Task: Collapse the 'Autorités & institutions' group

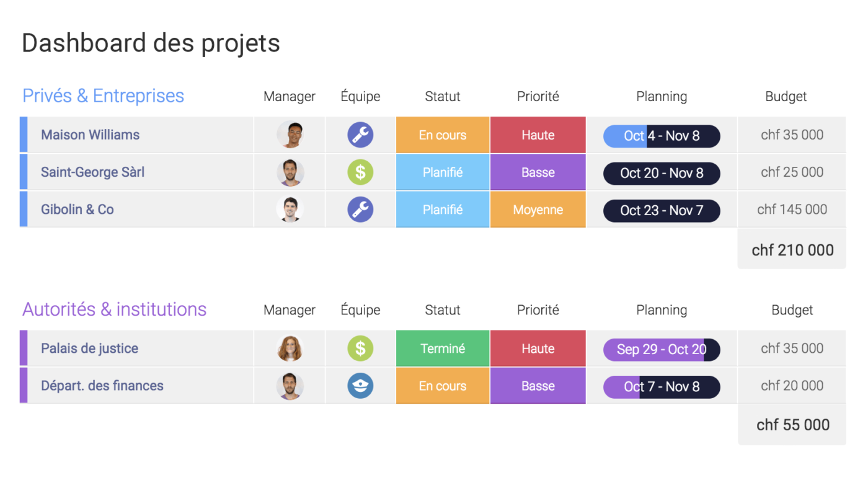Action: click(114, 309)
